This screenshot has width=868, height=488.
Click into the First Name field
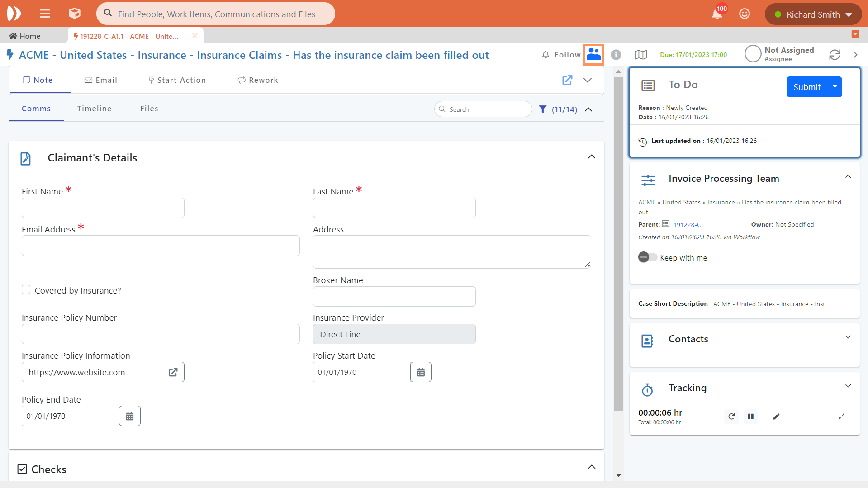click(103, 208)
